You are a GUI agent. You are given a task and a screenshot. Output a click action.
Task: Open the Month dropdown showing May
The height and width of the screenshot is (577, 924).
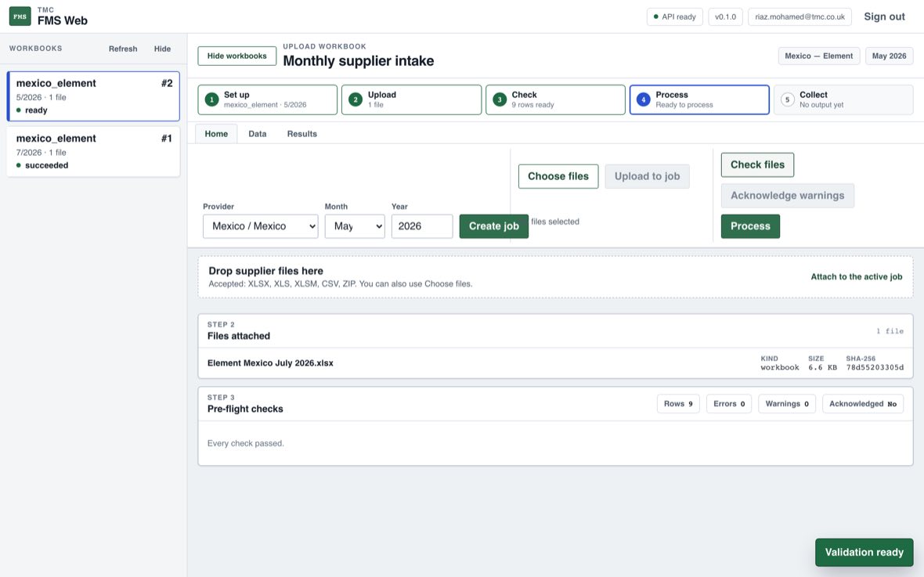pos(355,226)
